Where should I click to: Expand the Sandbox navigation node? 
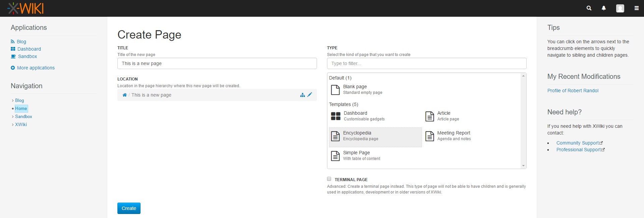[x=13, y=117]
